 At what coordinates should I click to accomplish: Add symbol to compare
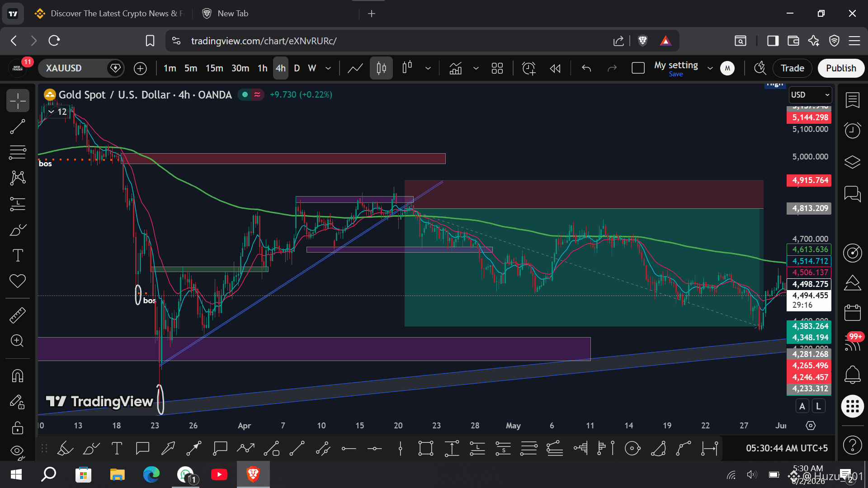click(140, 68)
